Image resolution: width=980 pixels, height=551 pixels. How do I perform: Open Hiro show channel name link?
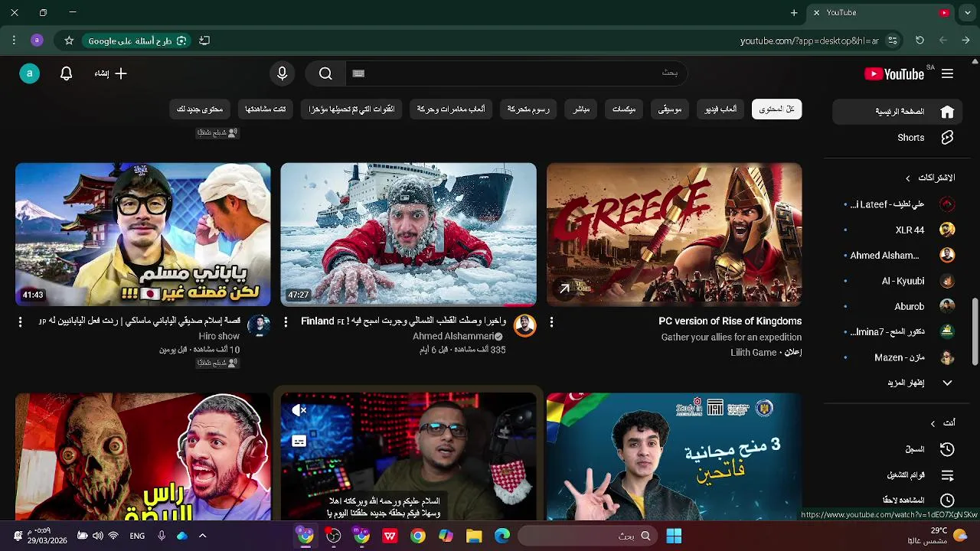(x=219, y=336)
